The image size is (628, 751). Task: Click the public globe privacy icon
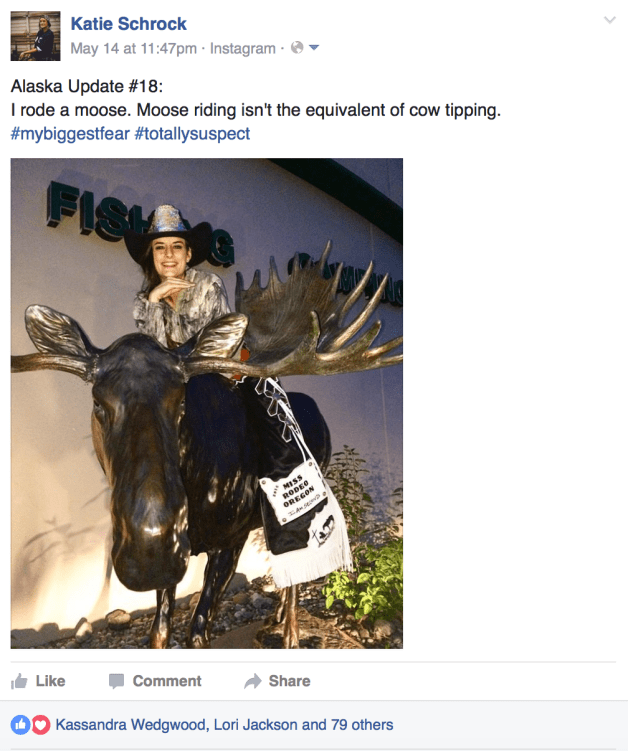[x=297, y=47]
